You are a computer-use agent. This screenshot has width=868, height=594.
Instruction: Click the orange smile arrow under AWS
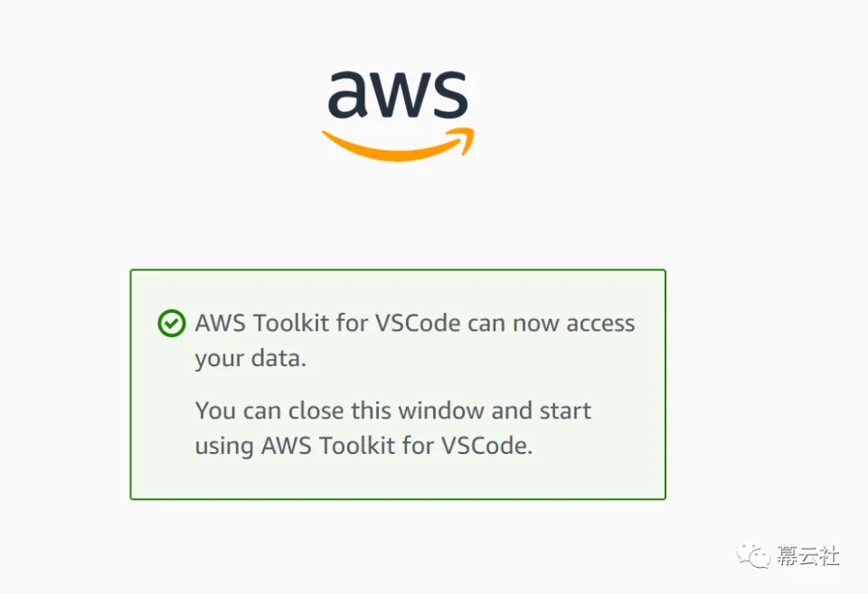tap(398, 145)
